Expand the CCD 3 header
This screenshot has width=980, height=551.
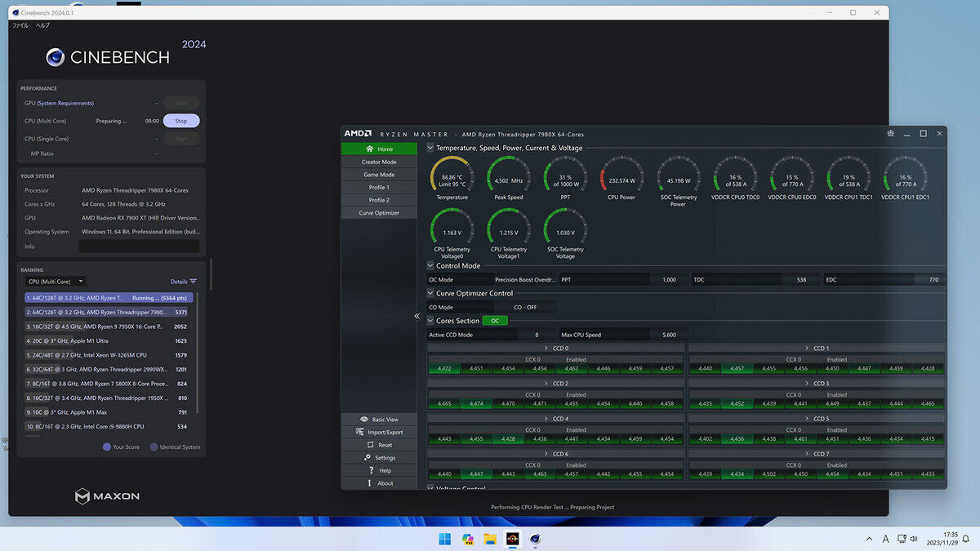click(817, 384)
